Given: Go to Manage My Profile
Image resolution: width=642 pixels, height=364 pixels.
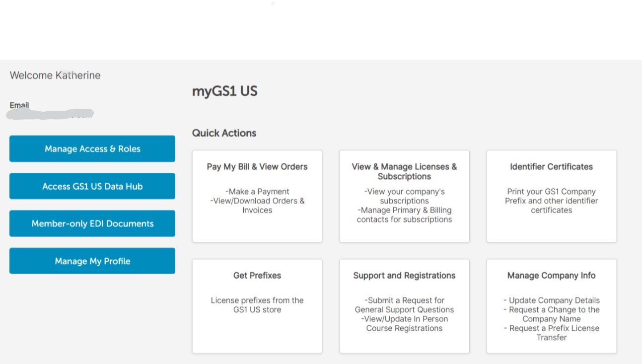Looking at the screenshot, I should (92, 261).
